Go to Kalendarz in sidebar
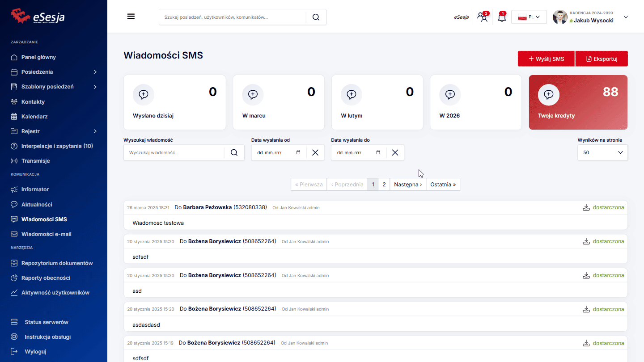The width and height of the screenshot is (644, 362). click(x=34, y=117)
